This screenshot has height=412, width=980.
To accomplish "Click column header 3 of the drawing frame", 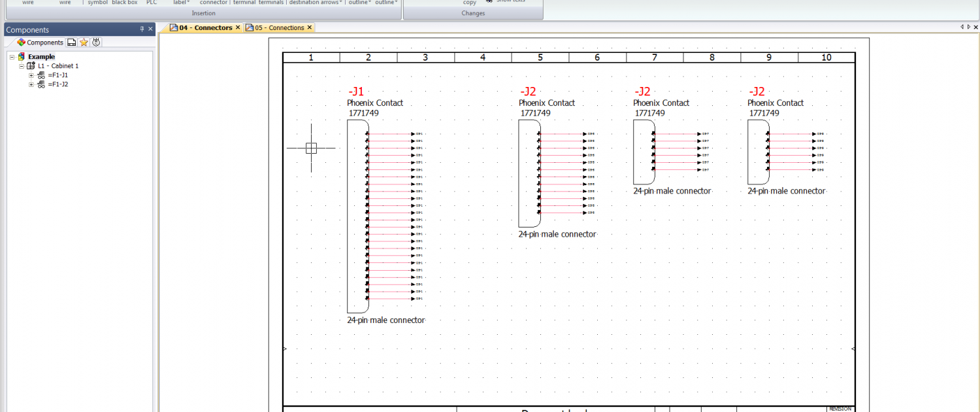I will coord(426,58).
